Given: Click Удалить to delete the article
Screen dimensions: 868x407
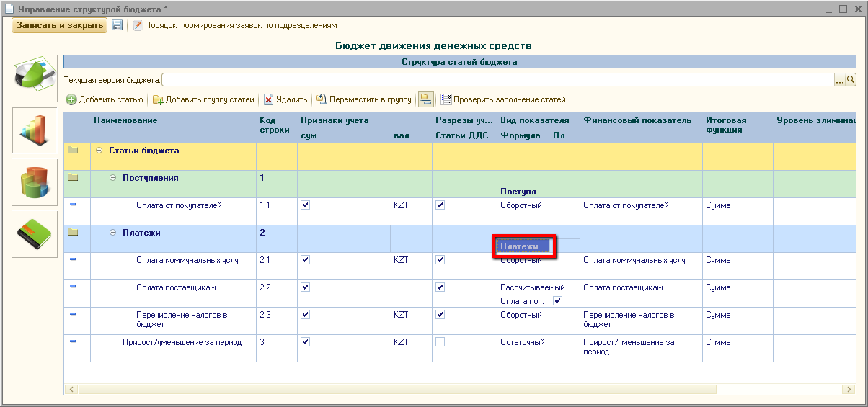Looking at the screenshot, I should click(x=285, y=99).
